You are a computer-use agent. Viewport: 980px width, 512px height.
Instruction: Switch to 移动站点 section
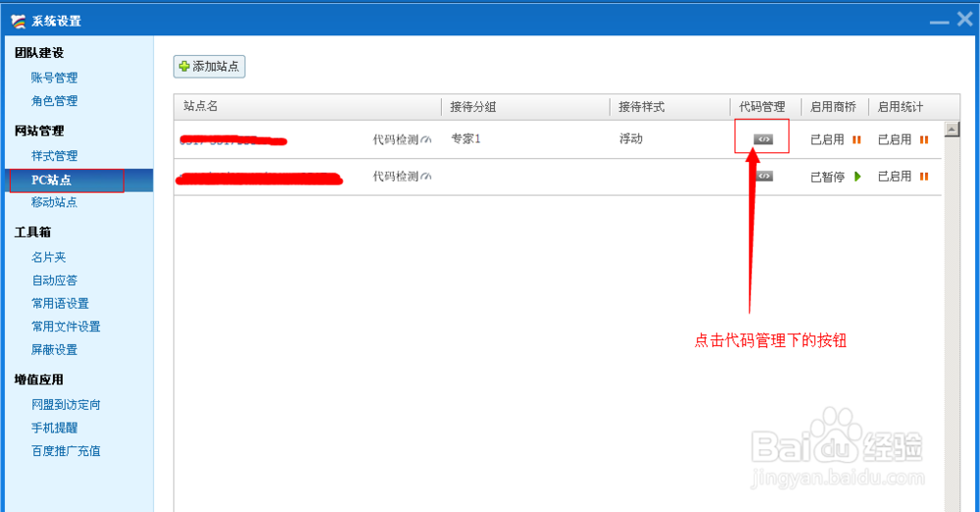[54, 202]
